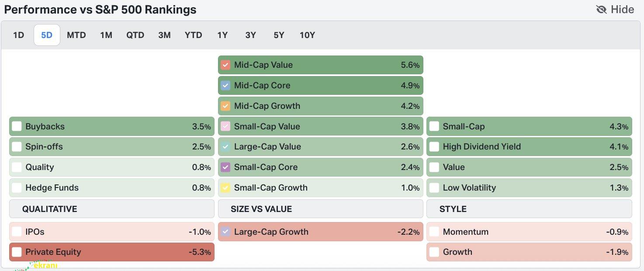Image resolution: width=644 pixels, height=271 pixels.
Task: Switch to the 1D tab
Action: click(18, 35)
